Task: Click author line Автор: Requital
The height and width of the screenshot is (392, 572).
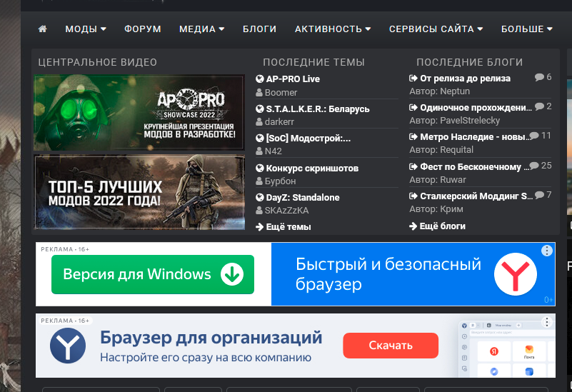Action: 441,150
